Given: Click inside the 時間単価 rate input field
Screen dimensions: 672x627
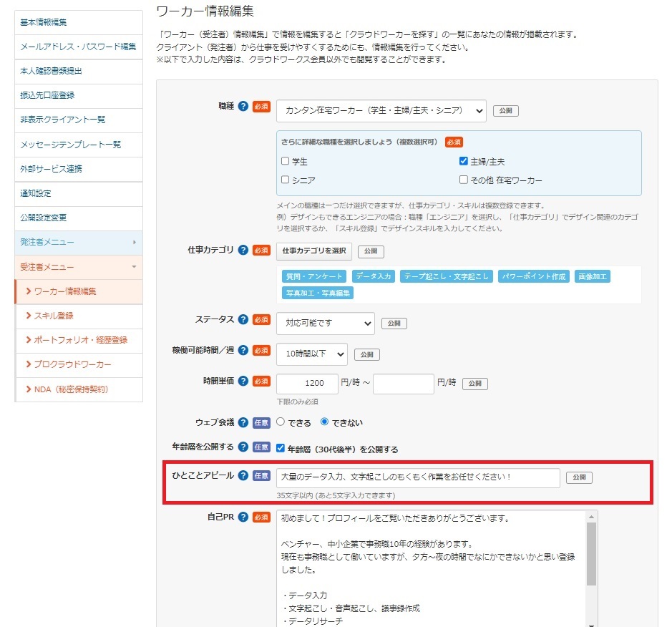Looking at the screenshot, I should pyautogui.click(x=307, y=384).
